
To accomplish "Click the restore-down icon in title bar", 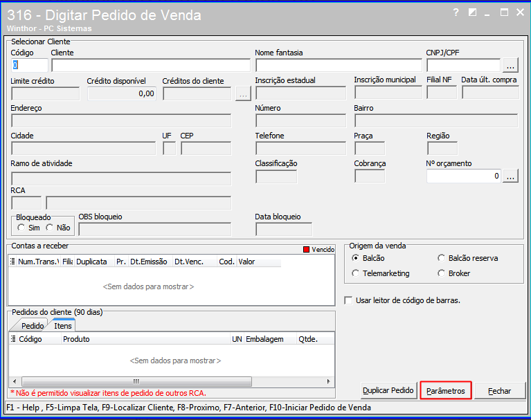I will tap(472, 12).
